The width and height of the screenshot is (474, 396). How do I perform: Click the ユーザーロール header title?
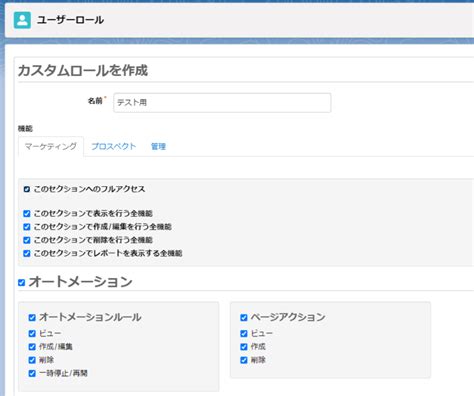[x=70, y=20]
